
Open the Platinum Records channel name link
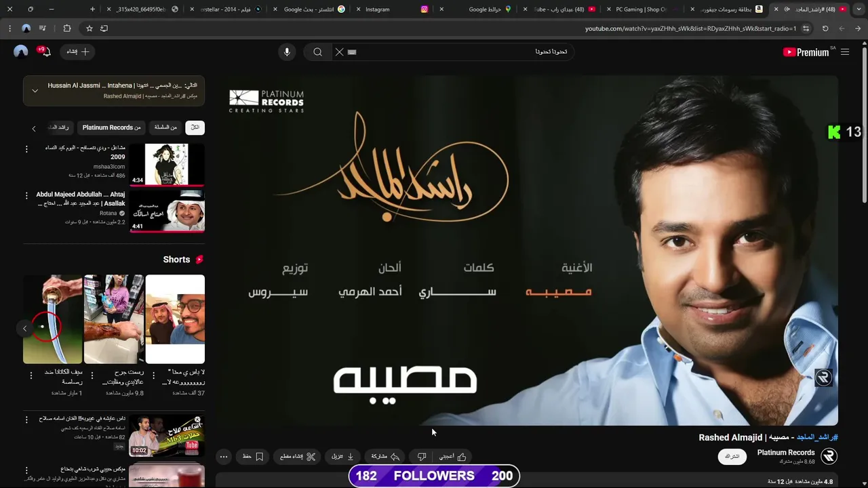click(786, 453)
